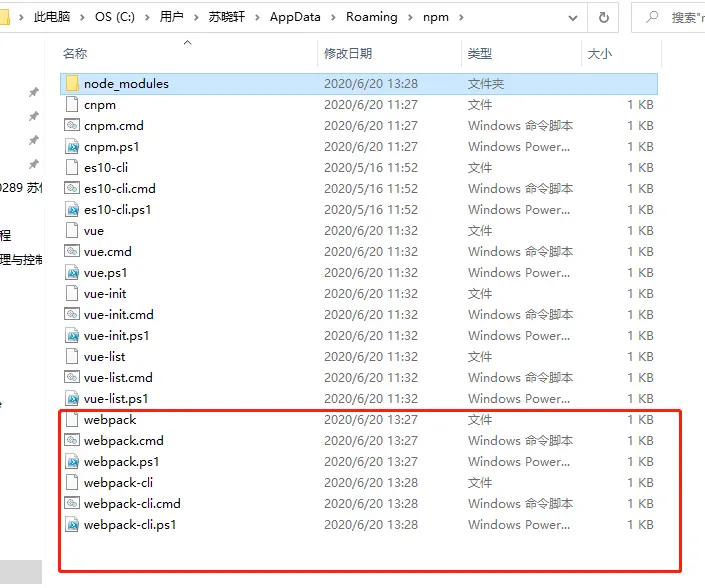Expand the chevron after OS (C:)
Screen dimensions: 705x588
pos(147,18)
